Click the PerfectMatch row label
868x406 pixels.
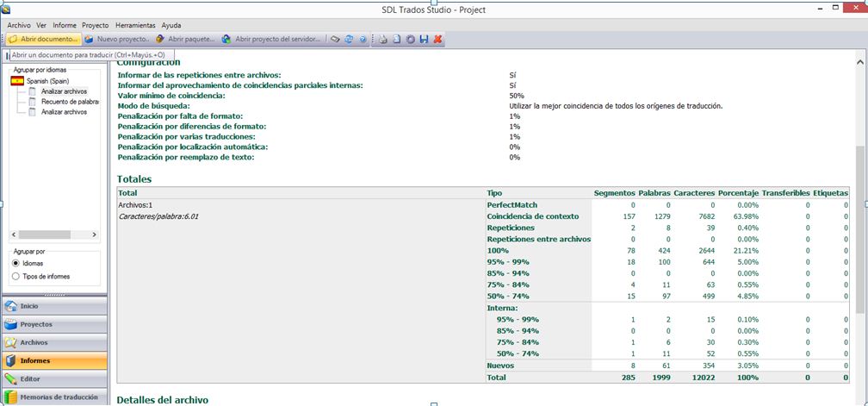click(512, 205)
